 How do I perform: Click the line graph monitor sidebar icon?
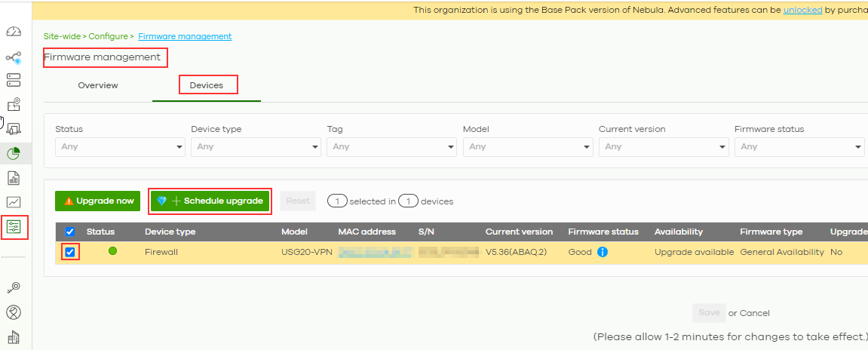coord(14,202)
